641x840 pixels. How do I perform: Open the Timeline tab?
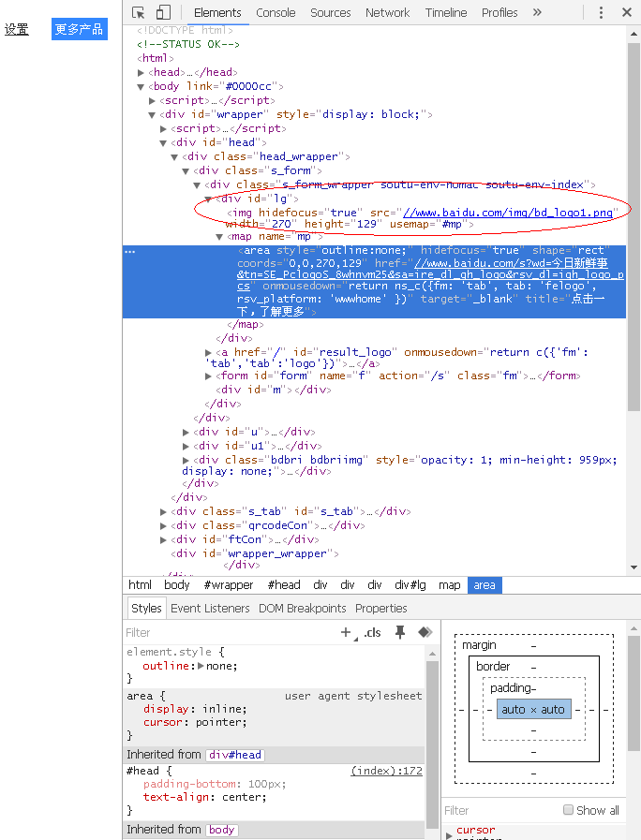tap(446, 12)
